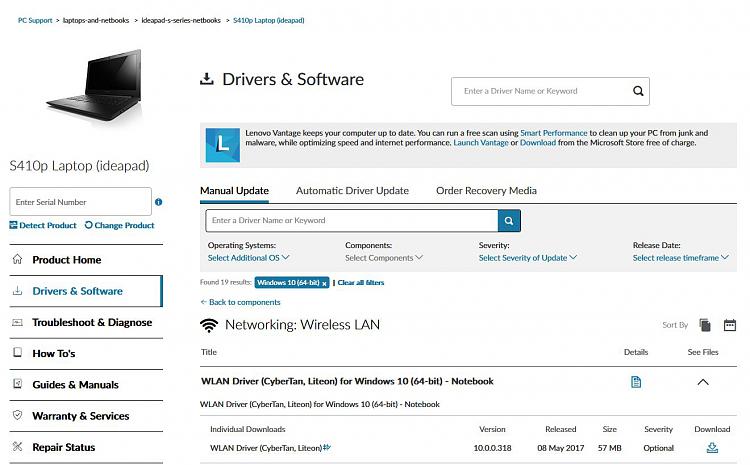
Task: Click the blue search magnifier button
Action: click(x=509, y=221)
